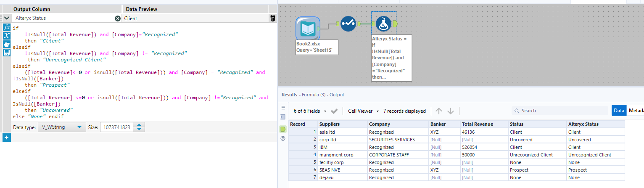Viewport: 644px width, 188px height.
Task: Collapse the Alteryx Status expression chevron
Action: pyautogui.click(x=6, y=19)
